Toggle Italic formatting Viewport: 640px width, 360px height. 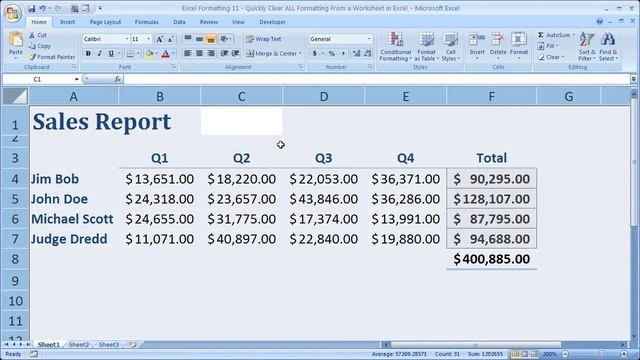99,53
